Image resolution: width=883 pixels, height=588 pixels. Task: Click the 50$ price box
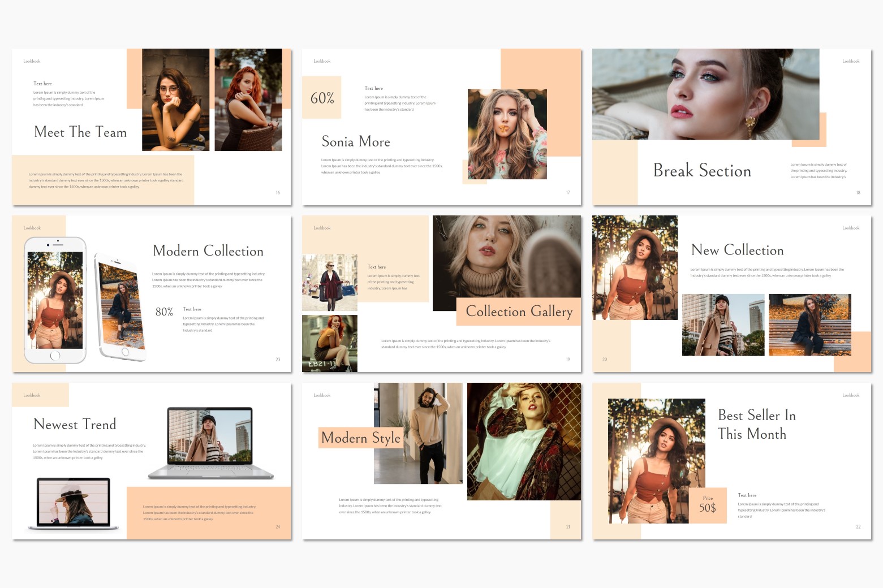(x=708, y=505)
